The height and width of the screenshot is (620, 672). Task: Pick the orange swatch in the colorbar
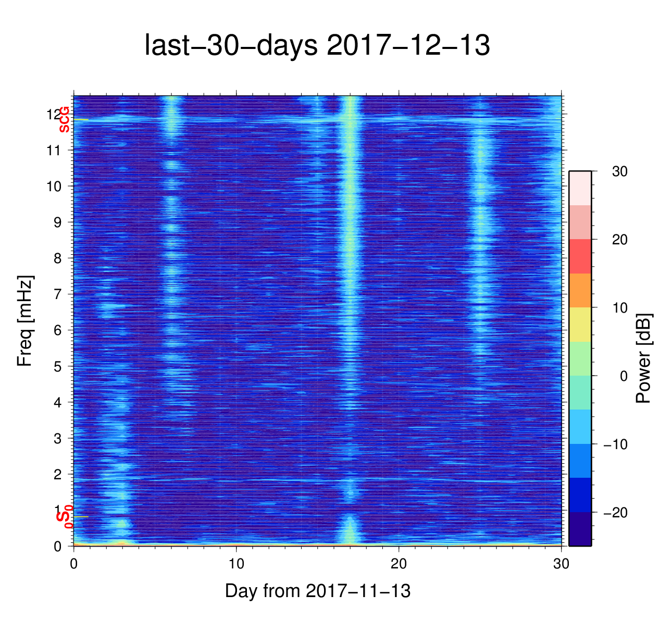pos(580,290)
